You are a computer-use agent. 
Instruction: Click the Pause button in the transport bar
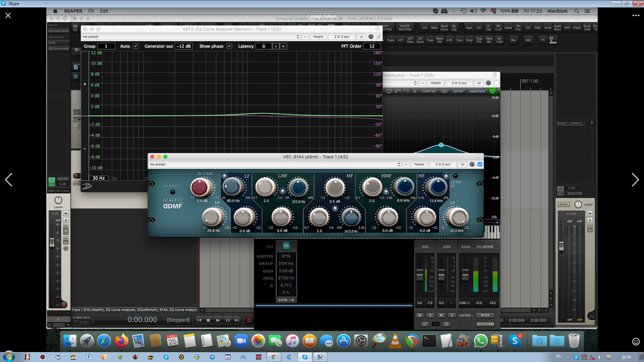[x=227, y=320]
